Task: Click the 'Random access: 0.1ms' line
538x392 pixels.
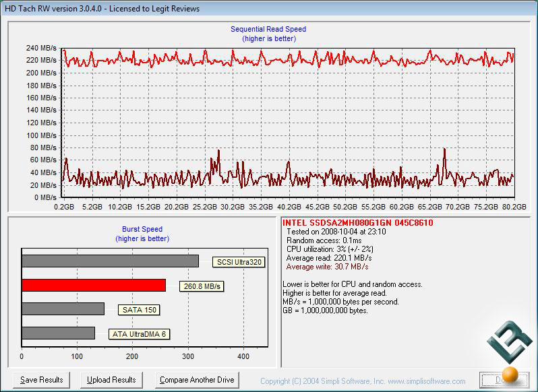Action: click(324, 240)
